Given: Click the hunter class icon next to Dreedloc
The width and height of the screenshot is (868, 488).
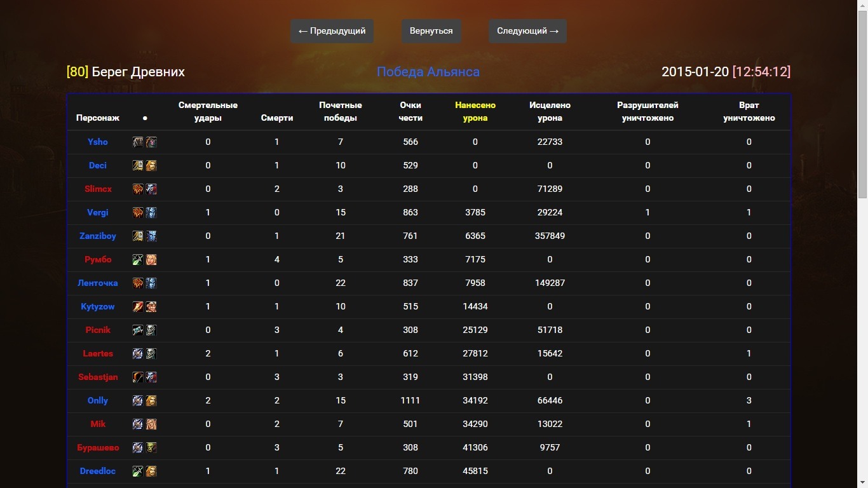Looking at the screenshot, I should tap(138, 471).
